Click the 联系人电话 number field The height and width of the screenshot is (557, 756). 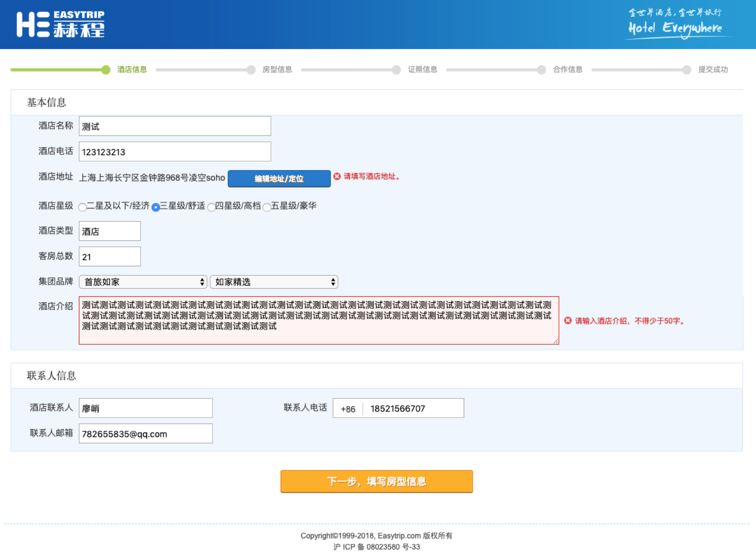coord(414,408)
